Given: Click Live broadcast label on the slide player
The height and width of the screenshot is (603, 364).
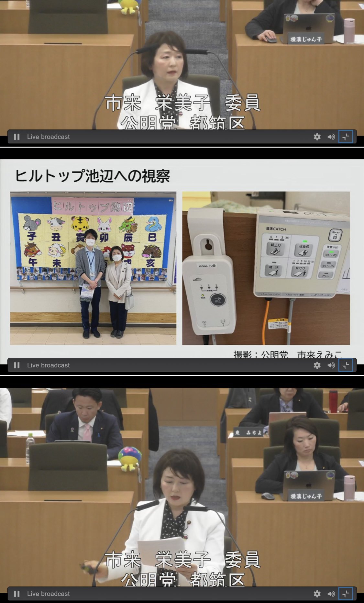Looking at the screenshot, I should pos(48,365).
